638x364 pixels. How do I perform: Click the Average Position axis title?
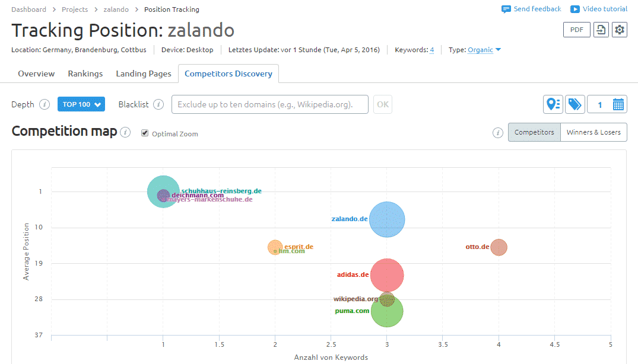[26, 251]
